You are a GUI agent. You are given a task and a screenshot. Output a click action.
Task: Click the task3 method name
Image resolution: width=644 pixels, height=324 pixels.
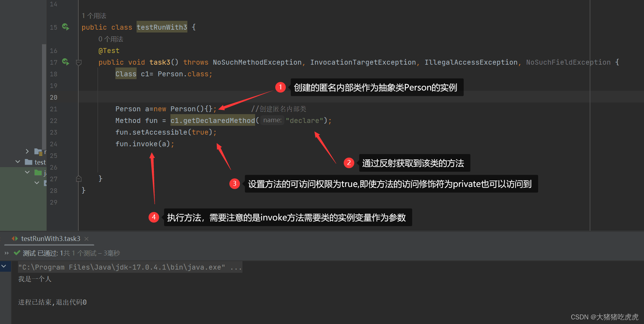click(160, 62)
